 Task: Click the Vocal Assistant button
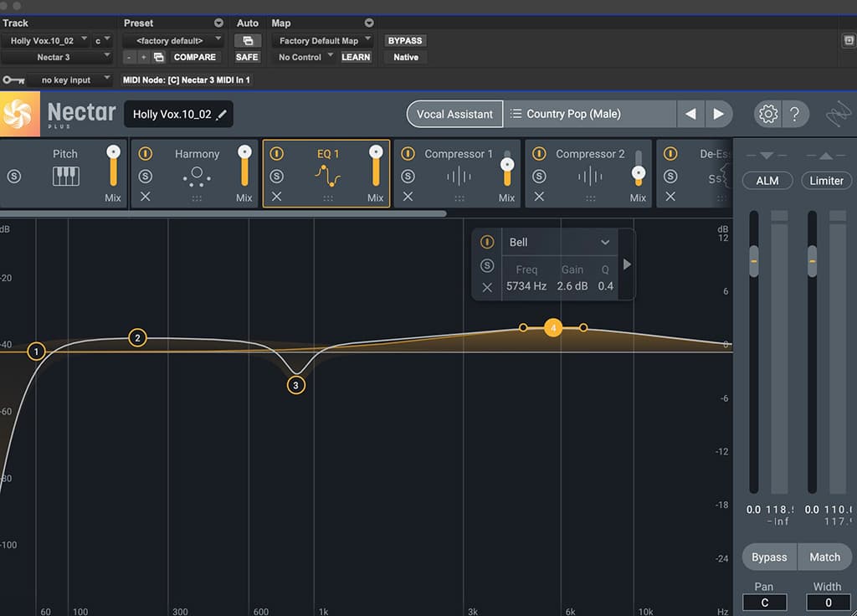click(x=454, y=114)
